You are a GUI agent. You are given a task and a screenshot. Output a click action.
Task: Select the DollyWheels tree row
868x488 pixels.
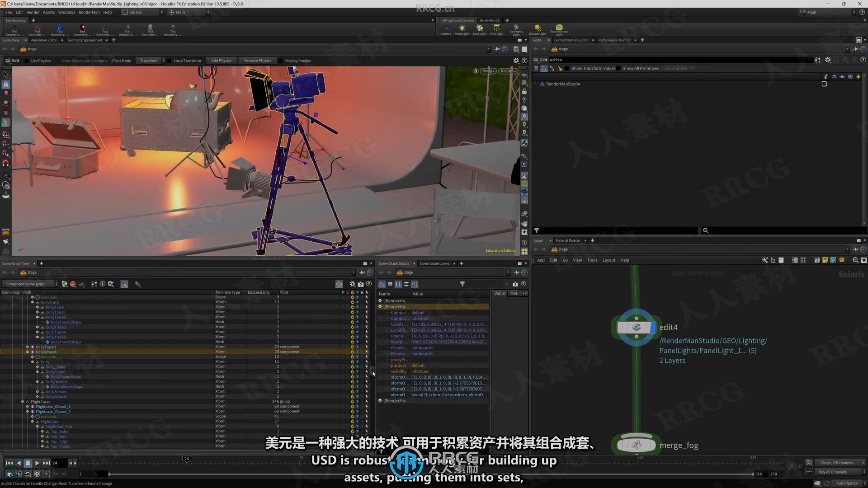point(184,352)
